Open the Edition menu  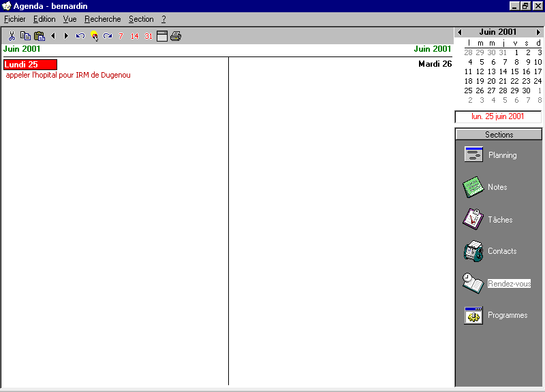click(44, 19)
